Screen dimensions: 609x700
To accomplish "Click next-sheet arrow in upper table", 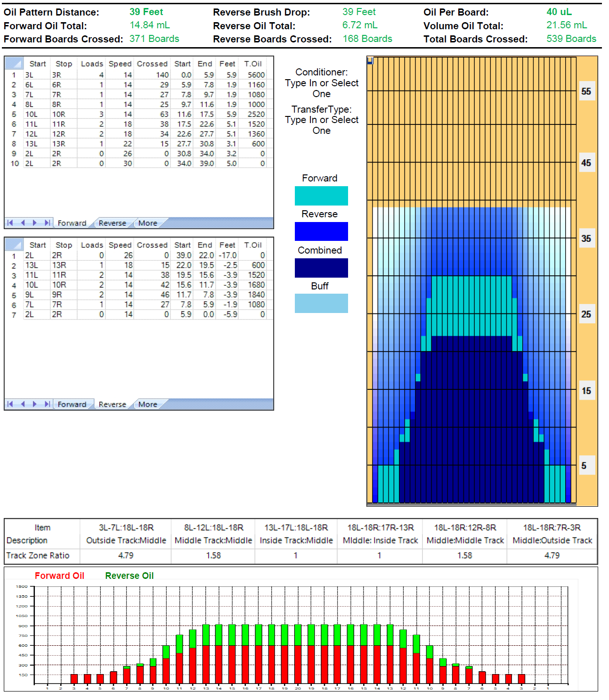I will coord(35,223).
